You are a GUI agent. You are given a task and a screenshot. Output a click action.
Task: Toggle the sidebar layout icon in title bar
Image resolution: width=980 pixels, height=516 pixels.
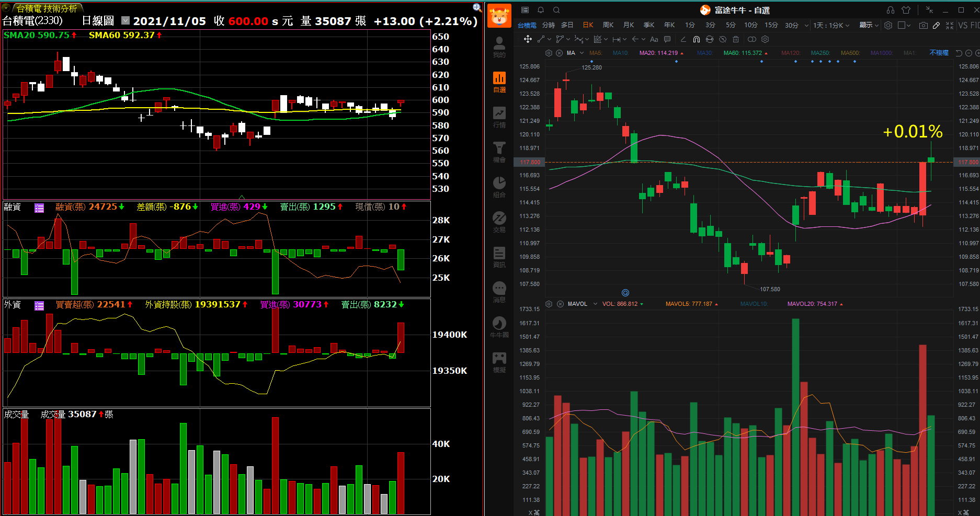525,10
